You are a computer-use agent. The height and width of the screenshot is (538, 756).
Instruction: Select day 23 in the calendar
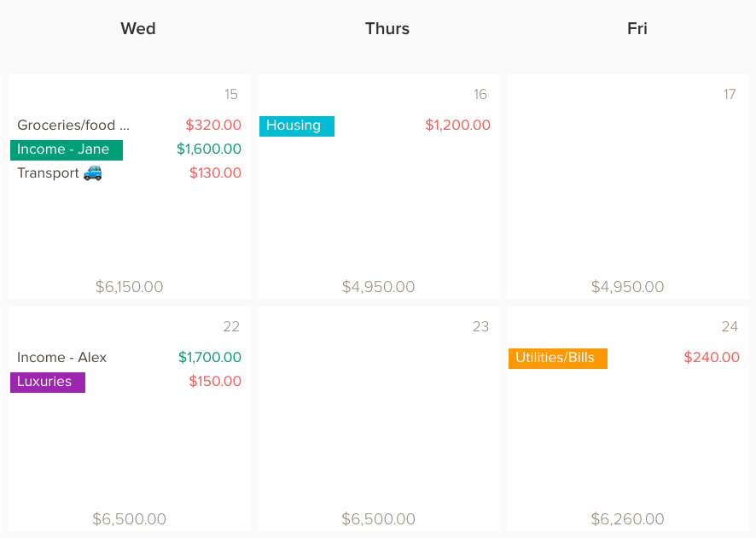[480, 327]
